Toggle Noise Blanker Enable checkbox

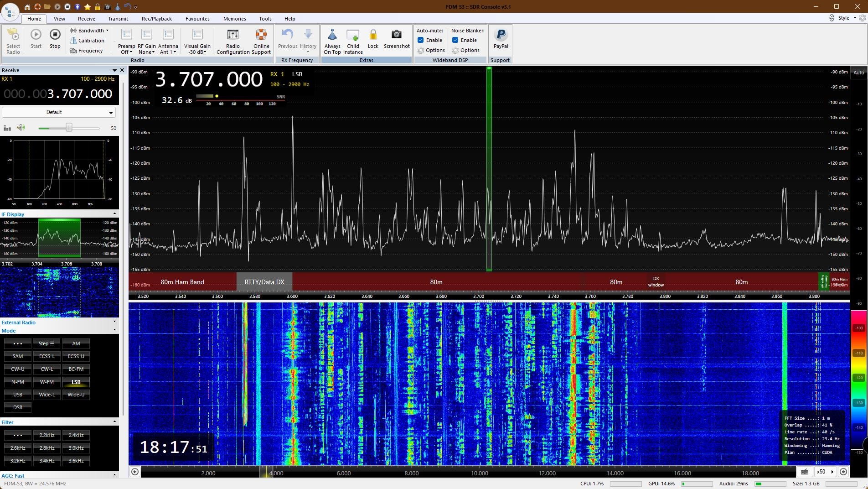point(455,40)
